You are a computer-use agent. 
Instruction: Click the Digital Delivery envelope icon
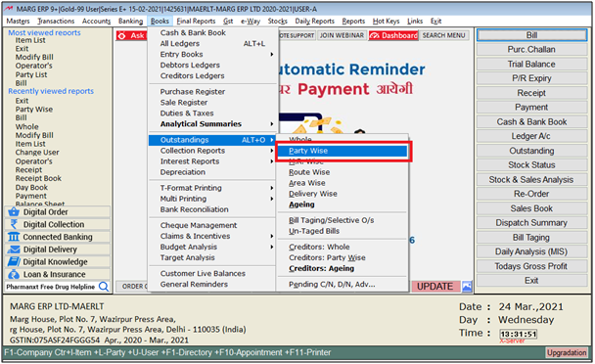[x=14, y=250]
